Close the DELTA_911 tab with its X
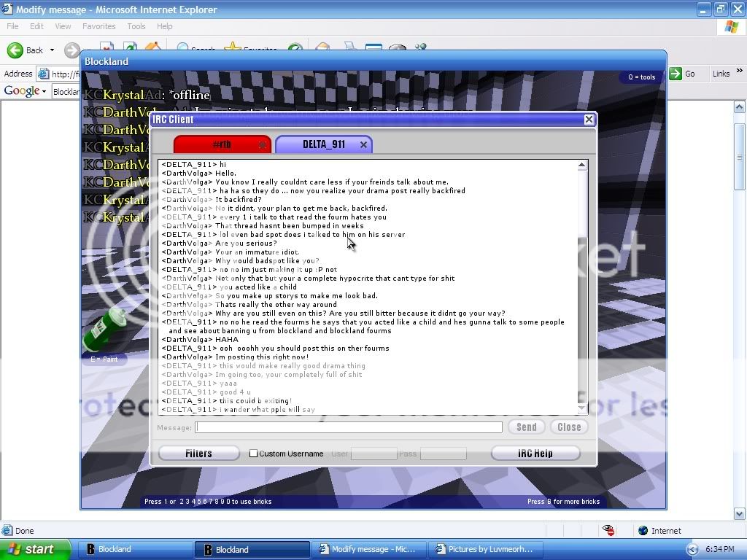 tap(363, 145)
